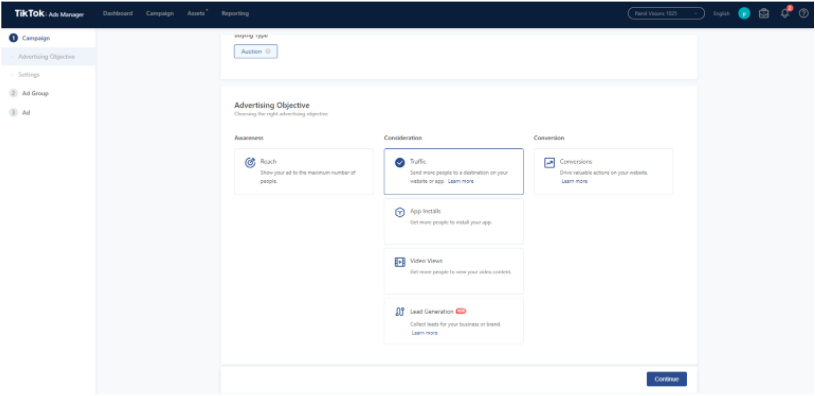The image size is (815, 396).
Task: Open the Dashboard menu
Action: click(x=117, y=14)
